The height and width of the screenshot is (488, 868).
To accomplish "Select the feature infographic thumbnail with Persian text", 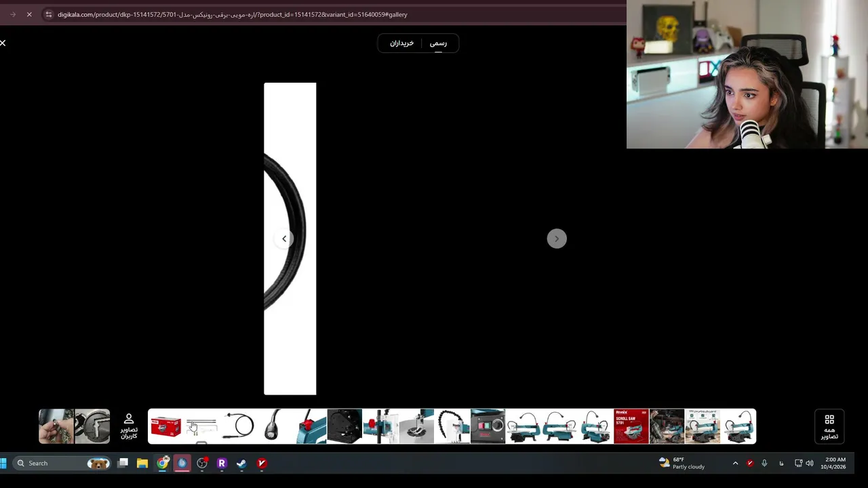I will pyautogui.click(x=703, y=426).
